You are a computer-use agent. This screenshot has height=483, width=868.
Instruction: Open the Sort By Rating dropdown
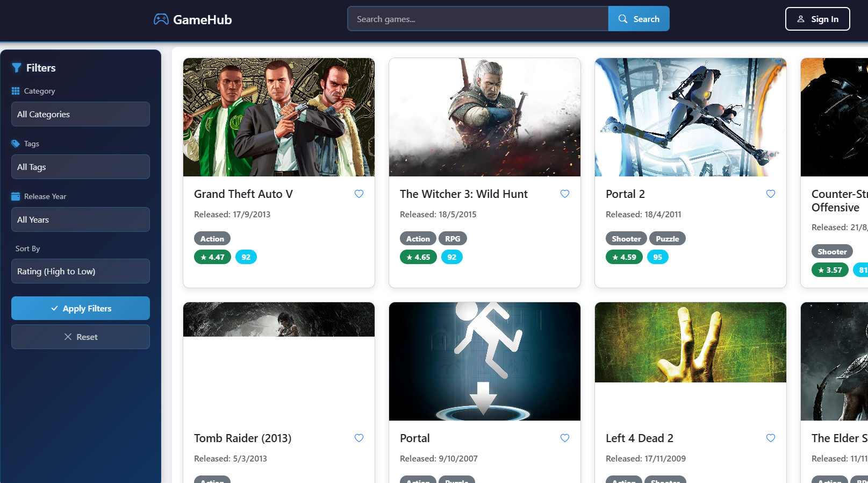tap(81, 271)
